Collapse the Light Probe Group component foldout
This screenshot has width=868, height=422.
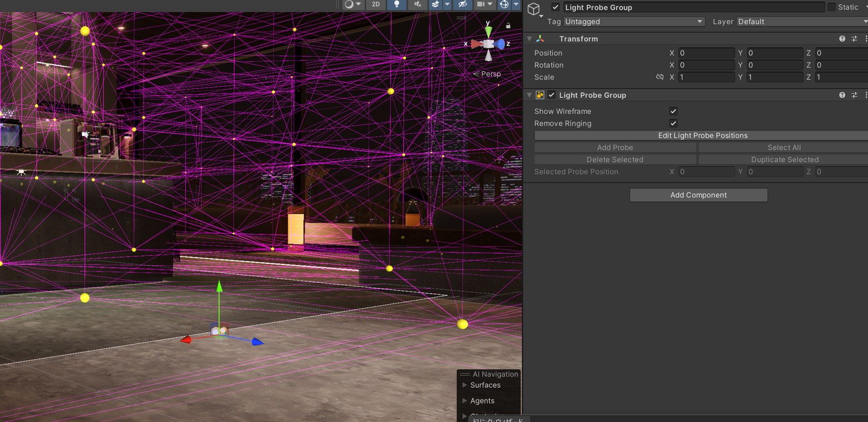(x=529, y=95)
